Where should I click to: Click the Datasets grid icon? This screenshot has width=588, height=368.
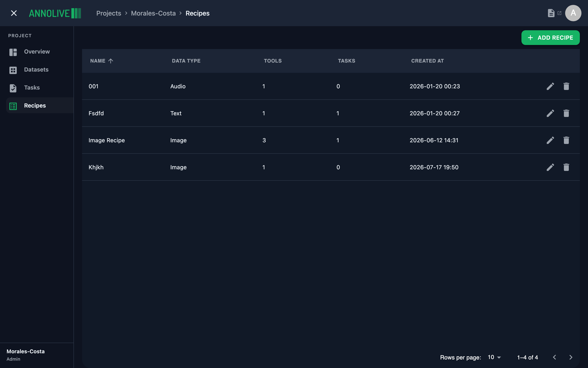tap(13, 70)
